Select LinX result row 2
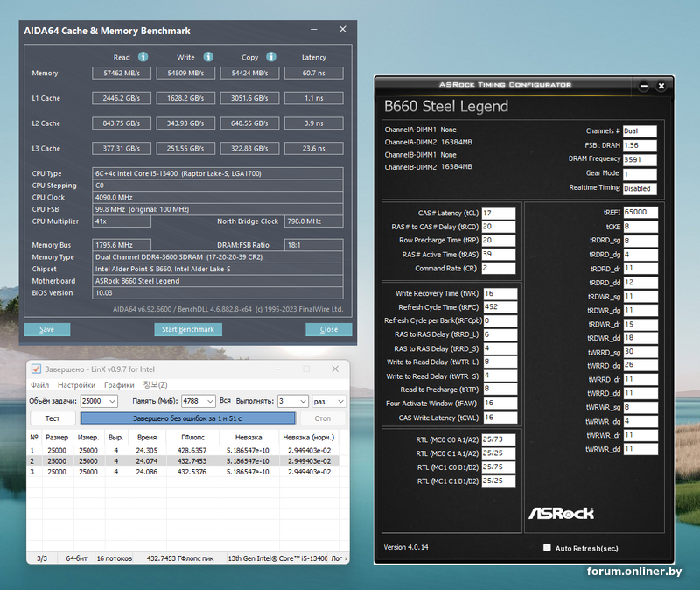This screenshot has width=700, height=590. tap(183, 461)
